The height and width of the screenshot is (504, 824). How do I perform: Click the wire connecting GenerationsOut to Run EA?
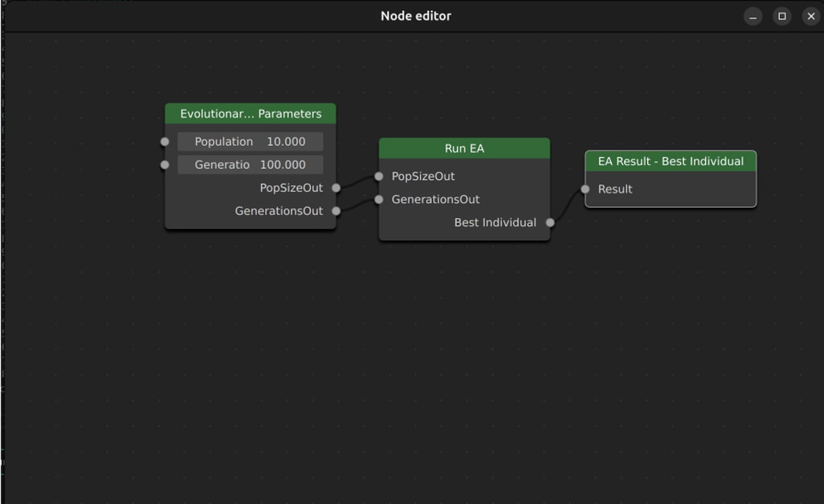357,205
